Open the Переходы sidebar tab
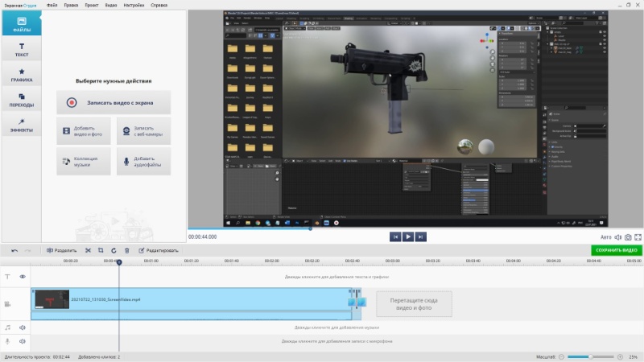 coord(22,99)
